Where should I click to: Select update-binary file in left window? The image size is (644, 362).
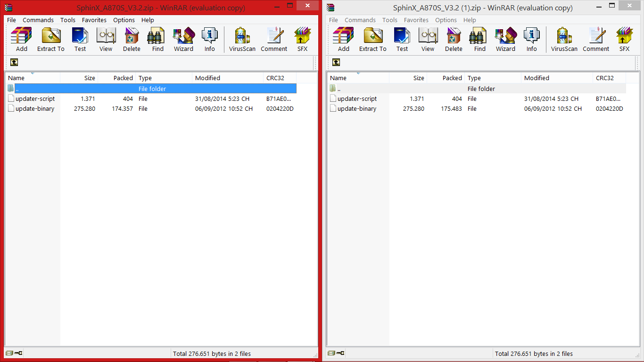tap(151, 108)
